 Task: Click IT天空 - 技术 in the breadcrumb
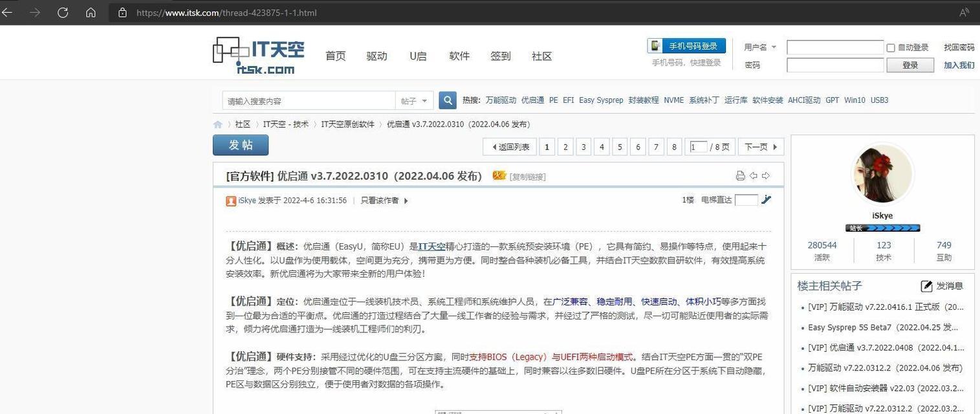285,124
